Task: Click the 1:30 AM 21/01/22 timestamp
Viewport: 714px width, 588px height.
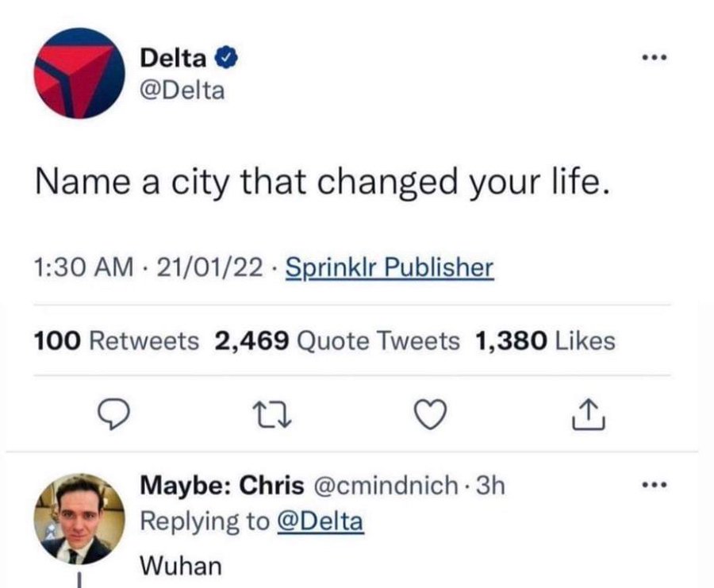Action: pos(149,267)
